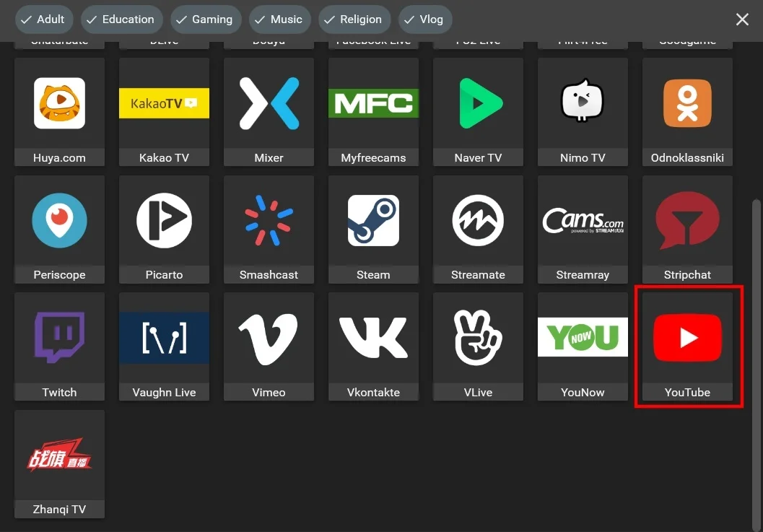Close the platform selection dialog
Image resolution: width=763 pixels, height=532 pixels.
point(742,19)
